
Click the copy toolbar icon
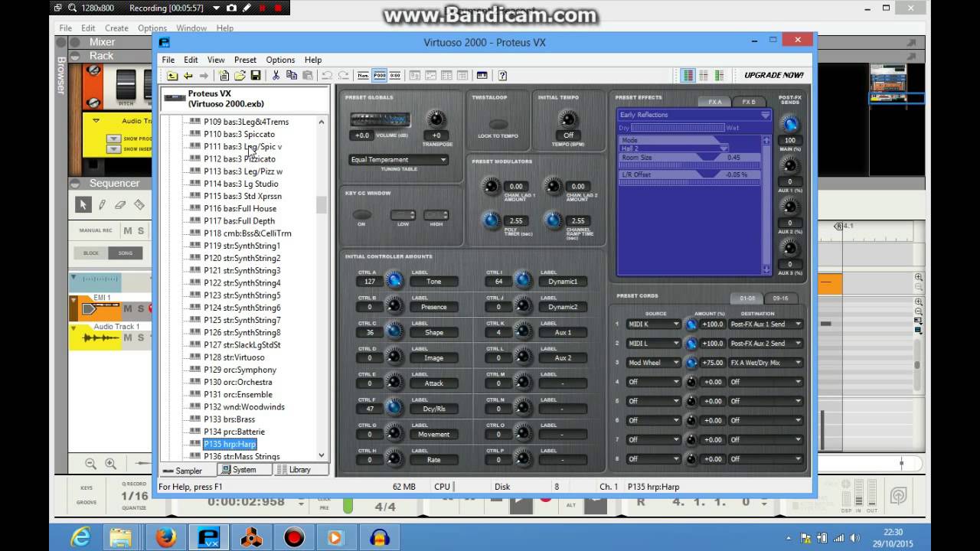coord(292,75)
